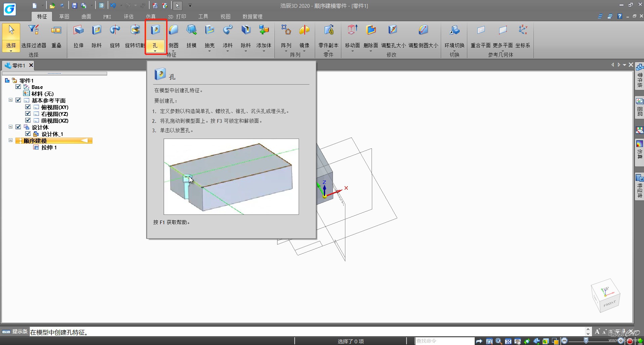Viewport: 644px width, 345px height.
Task: Click the 零件副本 part copy icon
Action: [x=329, y=31]
